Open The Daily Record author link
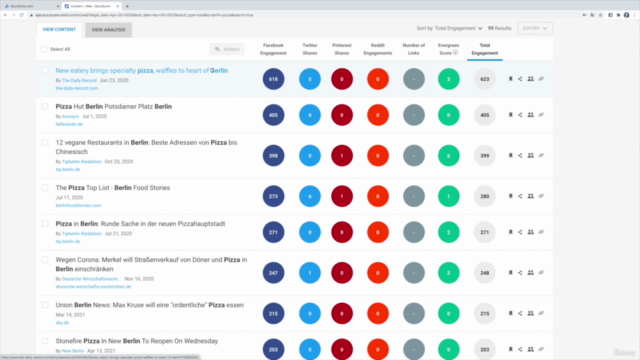 pyautogui.click(x=79, y=80)
